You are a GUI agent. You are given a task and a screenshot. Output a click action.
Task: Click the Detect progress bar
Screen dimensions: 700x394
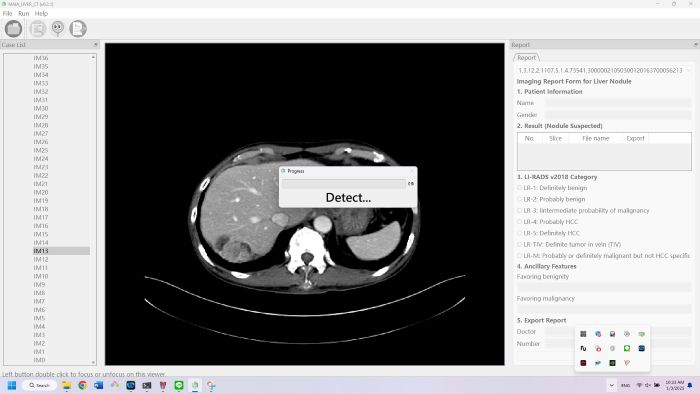point(344,183)
